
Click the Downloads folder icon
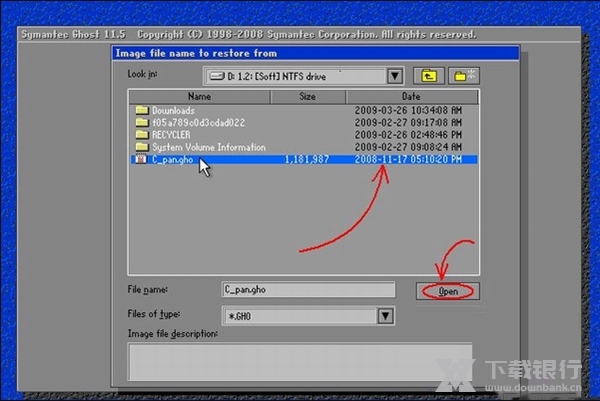[142, 110]
